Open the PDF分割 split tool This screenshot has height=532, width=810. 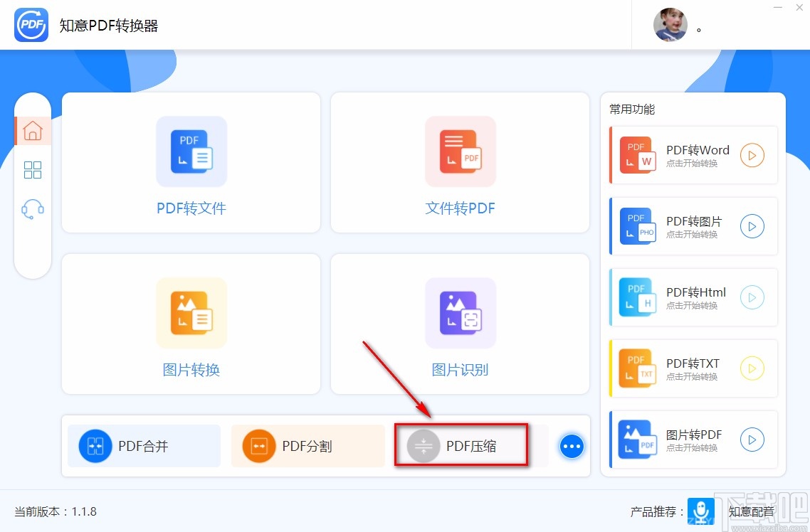tap(307, 445)
